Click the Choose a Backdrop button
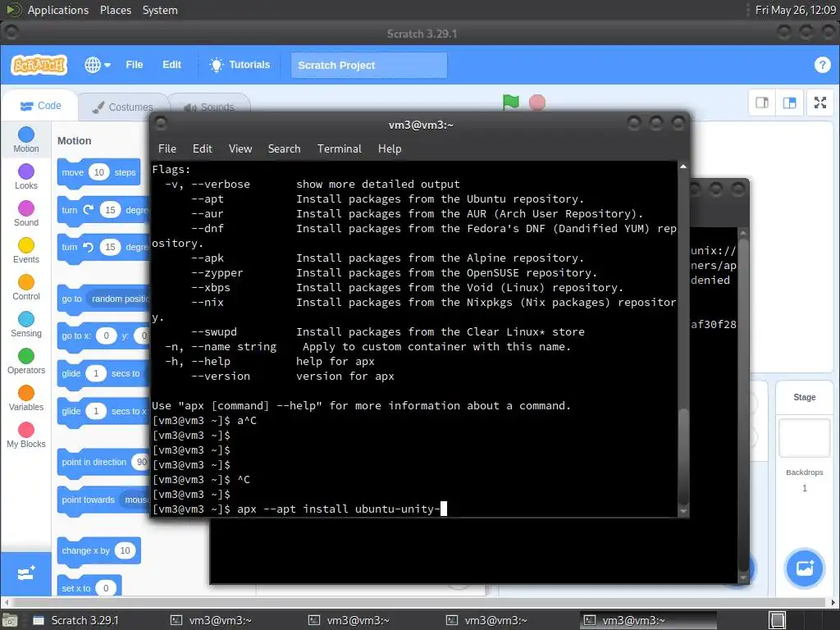Viewport: 840px width, 630px height. pyautogui.click(x=804, y=568)
